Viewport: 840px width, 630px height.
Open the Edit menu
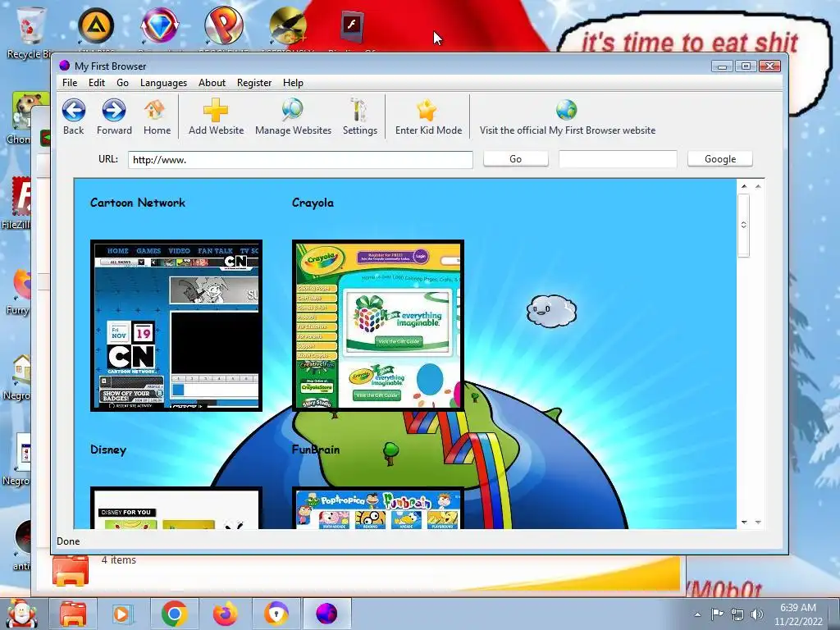click(x=97, y=83)
